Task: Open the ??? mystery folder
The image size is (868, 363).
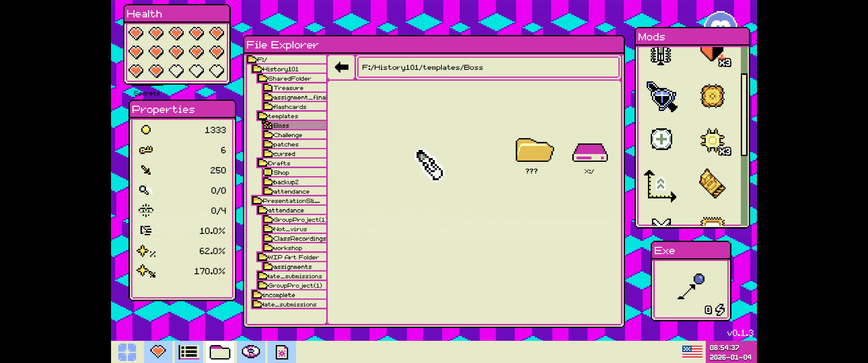Action: pos(534,150)
